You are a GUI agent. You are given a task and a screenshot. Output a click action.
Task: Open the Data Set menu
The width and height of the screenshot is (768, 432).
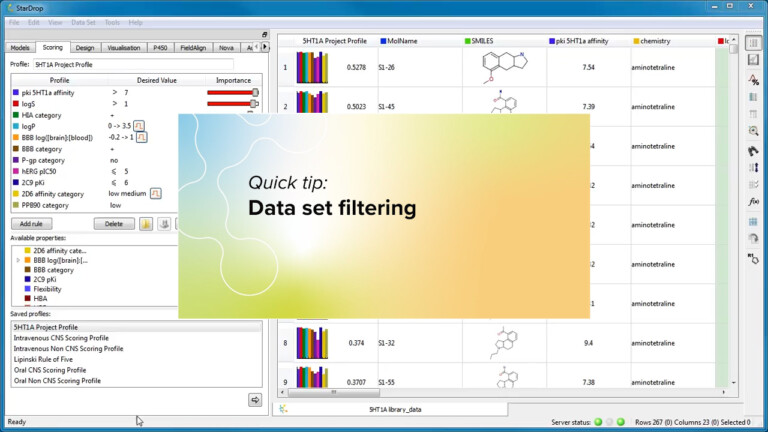[x=83, y=22]
